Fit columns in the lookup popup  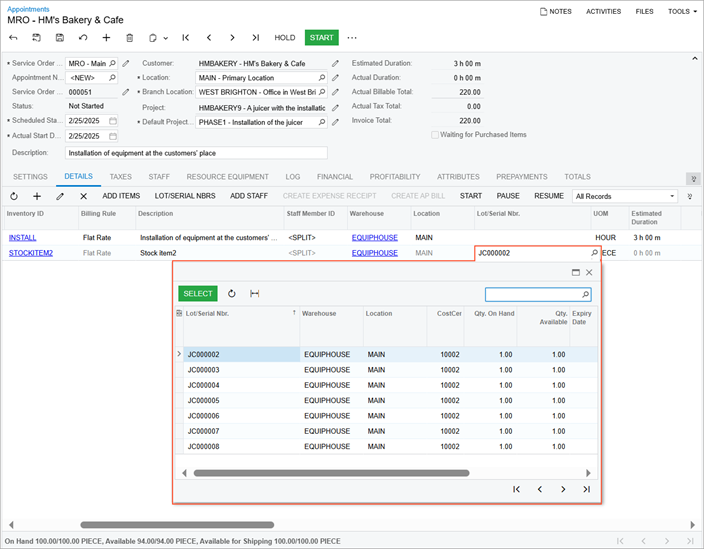tap(255, 294)
